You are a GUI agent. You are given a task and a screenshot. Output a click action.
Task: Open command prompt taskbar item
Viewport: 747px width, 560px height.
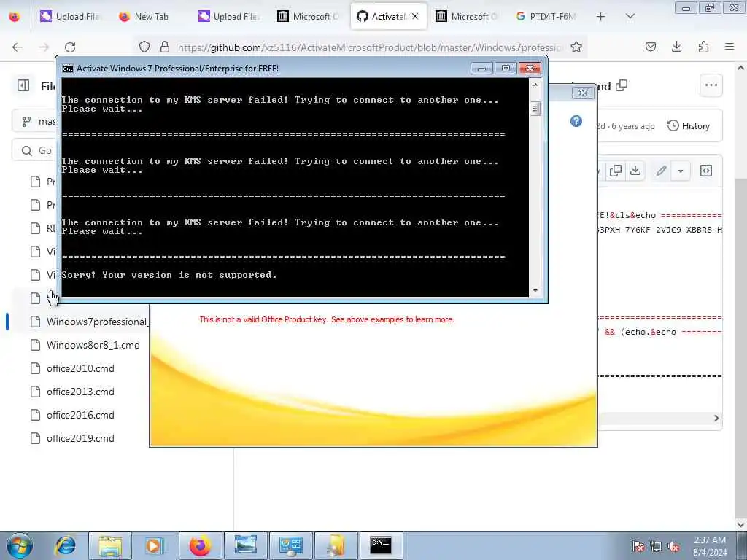pos(381,545)
